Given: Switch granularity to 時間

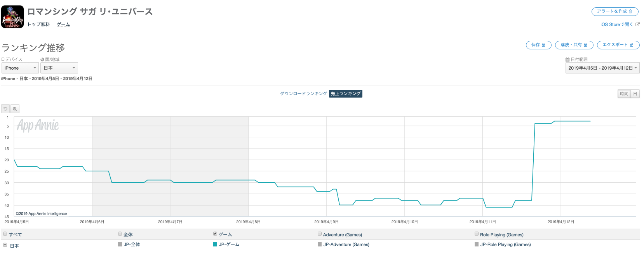Looking at the screenshot, I should click(624, 94).
